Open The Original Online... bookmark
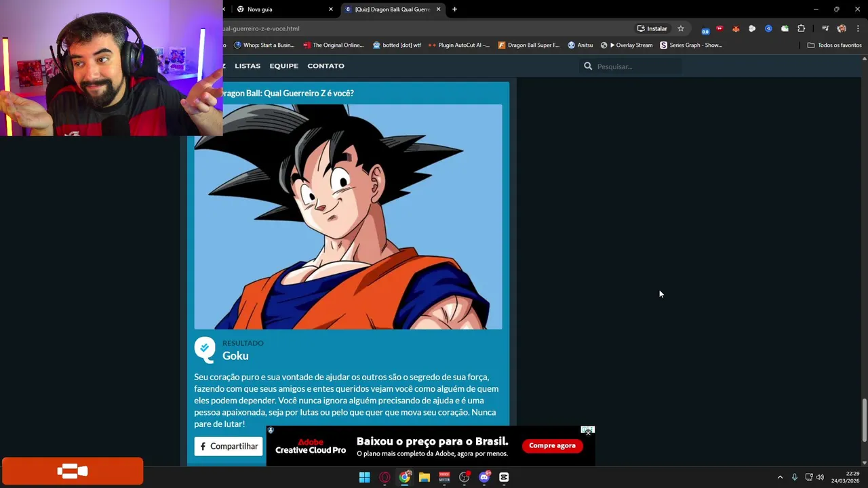This screenshot has width=868, height=488. pos(334,45)
